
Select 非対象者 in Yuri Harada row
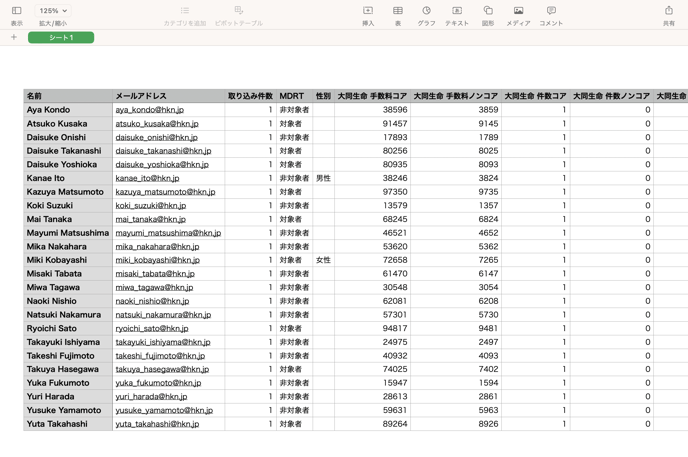pyautogui.click(x=294, y=396)
